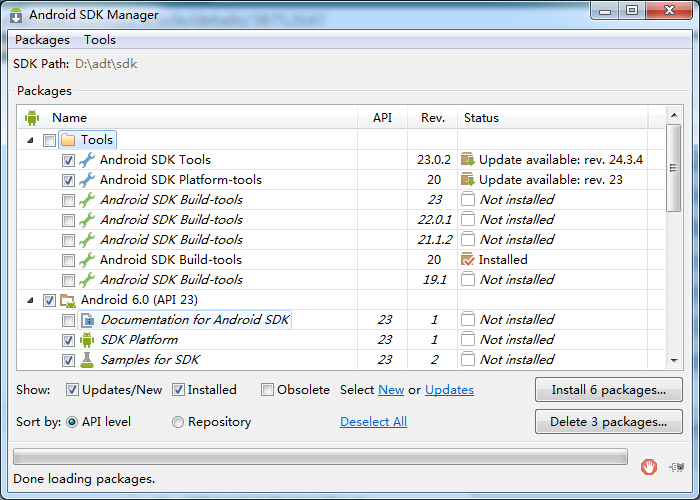Click the Updates selection link
The width and height of the screenshot is (700, 500).
tap(449, 390)
